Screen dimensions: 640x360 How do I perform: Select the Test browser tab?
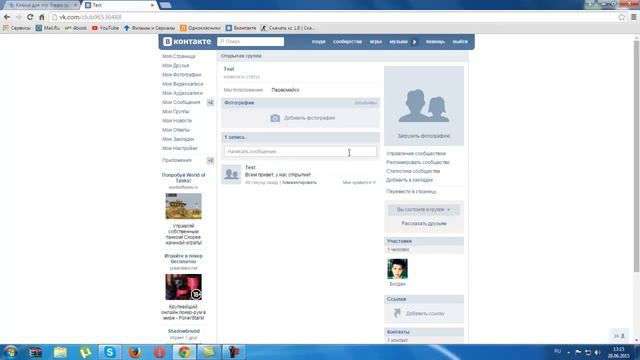tap(120, 5)
